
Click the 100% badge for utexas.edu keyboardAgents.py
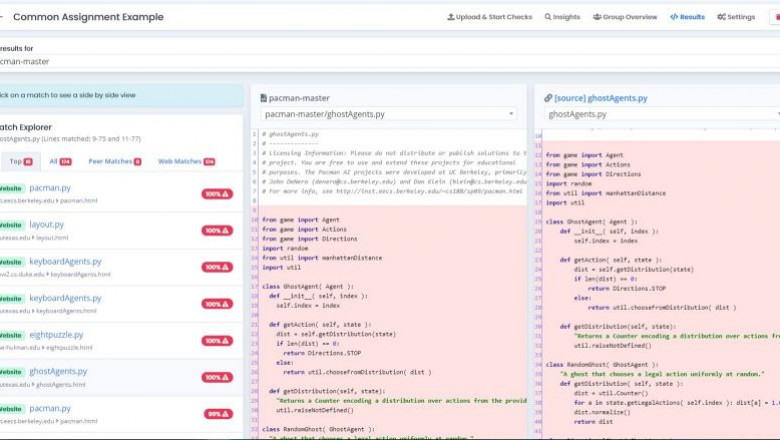pyautogui.click(x=217, y=304)
